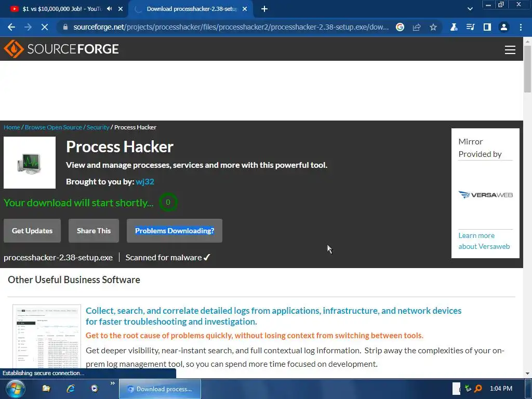Image resolution: width=532 pixels, height=399 pixels.
Task: Open the wj32 author link
Action: pos(145,181)
